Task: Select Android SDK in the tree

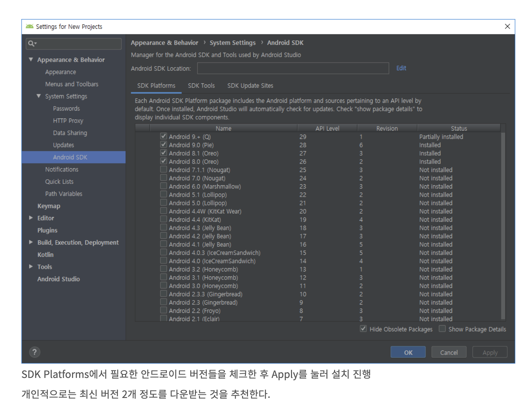Action: [74, 157]
